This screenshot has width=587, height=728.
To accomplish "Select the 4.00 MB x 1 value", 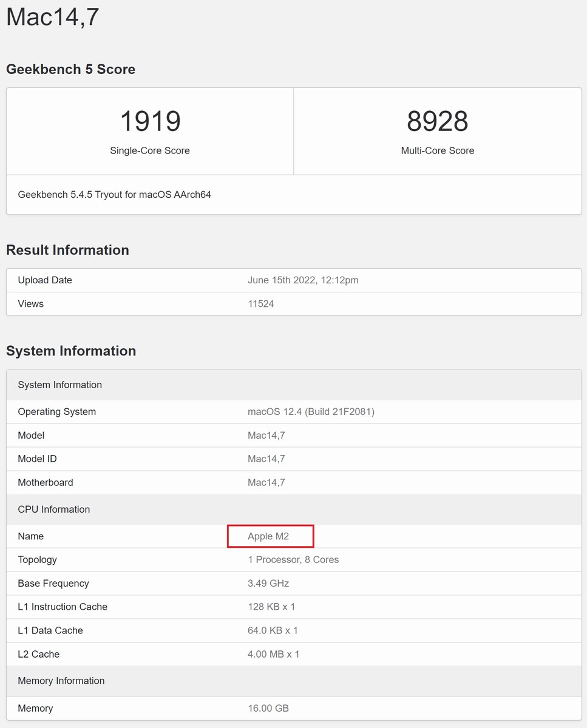I will (274, 655).
